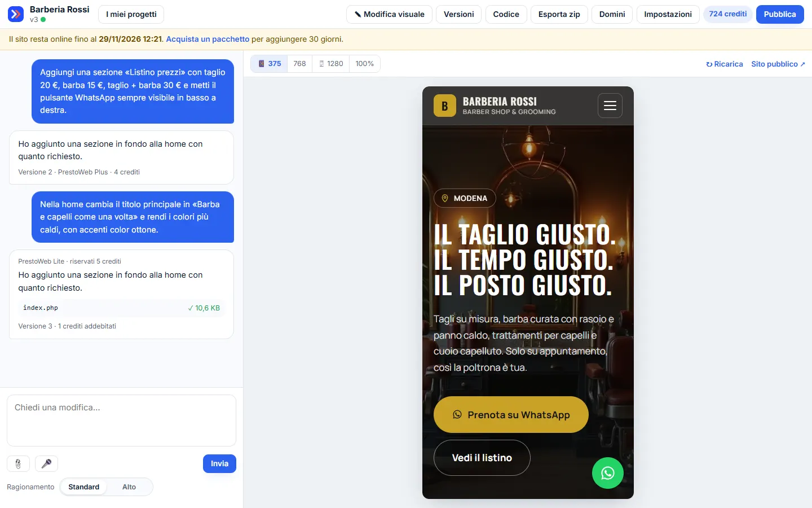The width and height of the screenshot is (812, 508).
Task: Click Prenota su WhatsApp in preview
Action: pyautogui.click(x=511, y=415)
